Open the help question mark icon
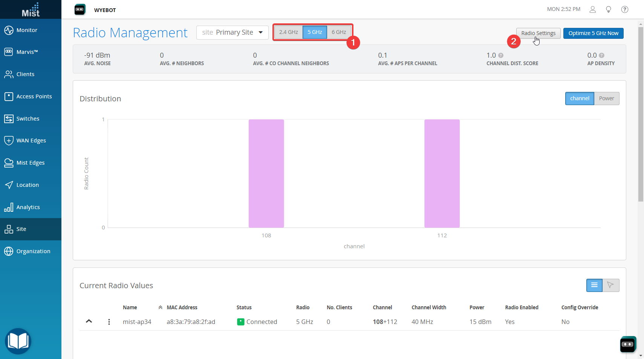Viewport: 644px width, 359px height. pyautogui.click(x=625, y=9)
